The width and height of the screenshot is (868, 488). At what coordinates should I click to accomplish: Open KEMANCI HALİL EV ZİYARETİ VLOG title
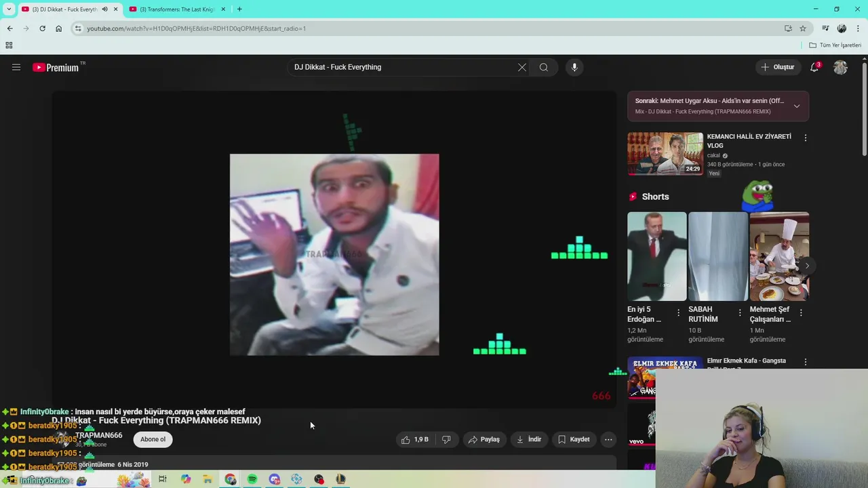(749, 141)
